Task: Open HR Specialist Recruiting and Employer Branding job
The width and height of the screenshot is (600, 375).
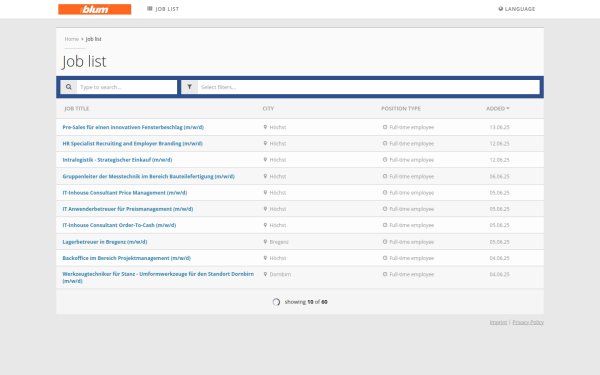Action: 132,143
